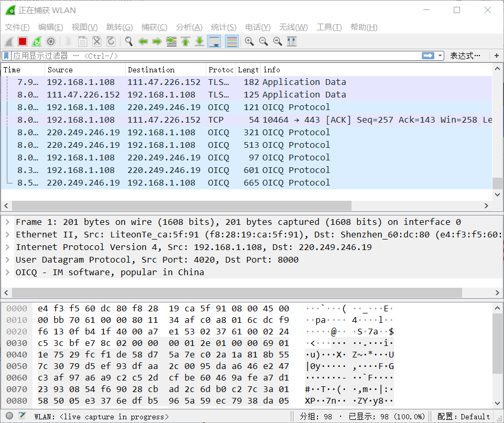The image size is (504, 423).
Task: Click the packet details horizontal scrollbar thumb
Action: (237, 292)
